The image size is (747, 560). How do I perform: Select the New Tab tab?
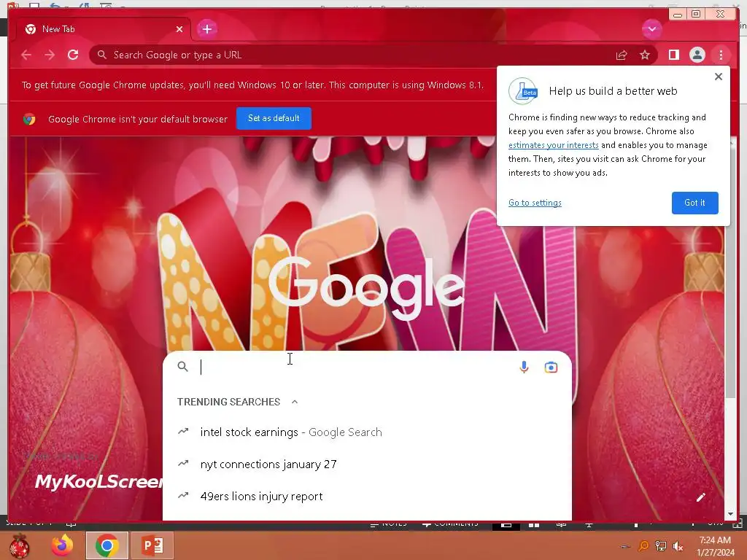click(104, 29)
